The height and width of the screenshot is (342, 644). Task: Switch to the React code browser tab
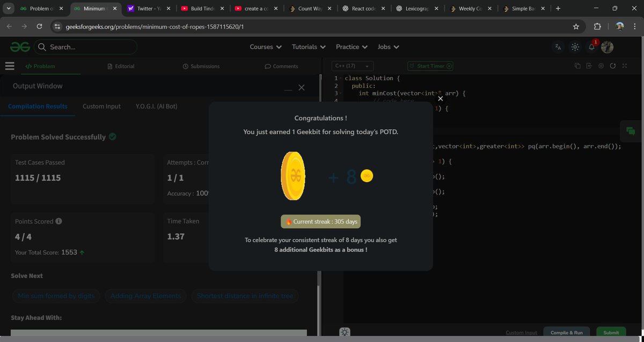[x=364, y=9]
